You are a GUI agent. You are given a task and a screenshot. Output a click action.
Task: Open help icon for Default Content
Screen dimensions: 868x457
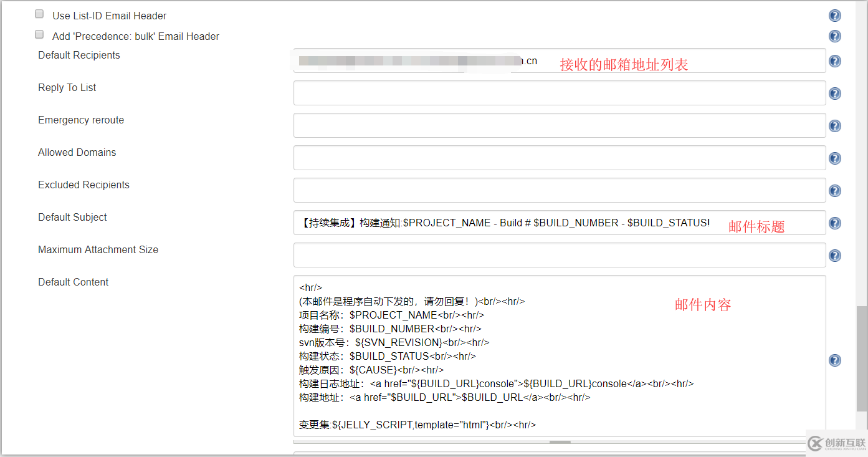(x=835, y=360)
